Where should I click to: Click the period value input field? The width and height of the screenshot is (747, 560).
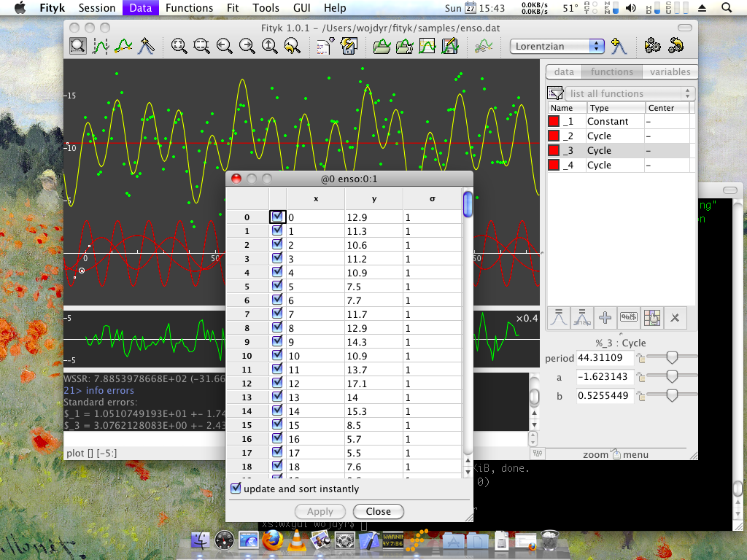[605, 357]
